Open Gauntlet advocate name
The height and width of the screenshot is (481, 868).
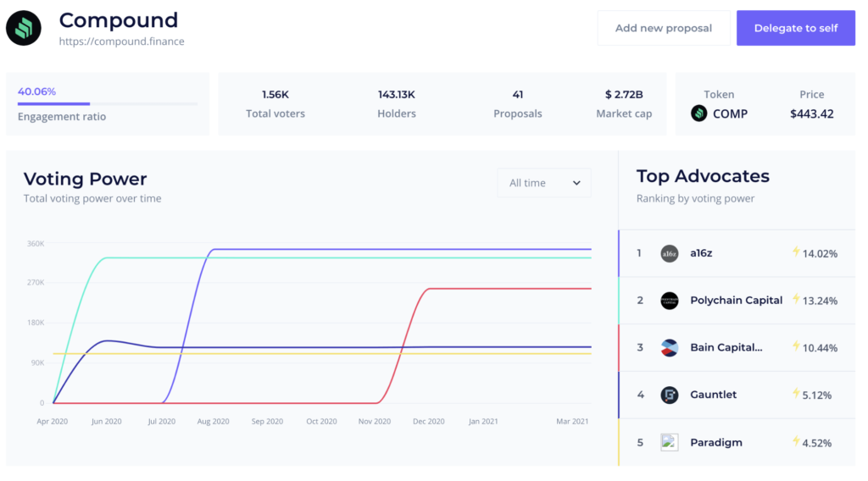click(x=713, y=395)
